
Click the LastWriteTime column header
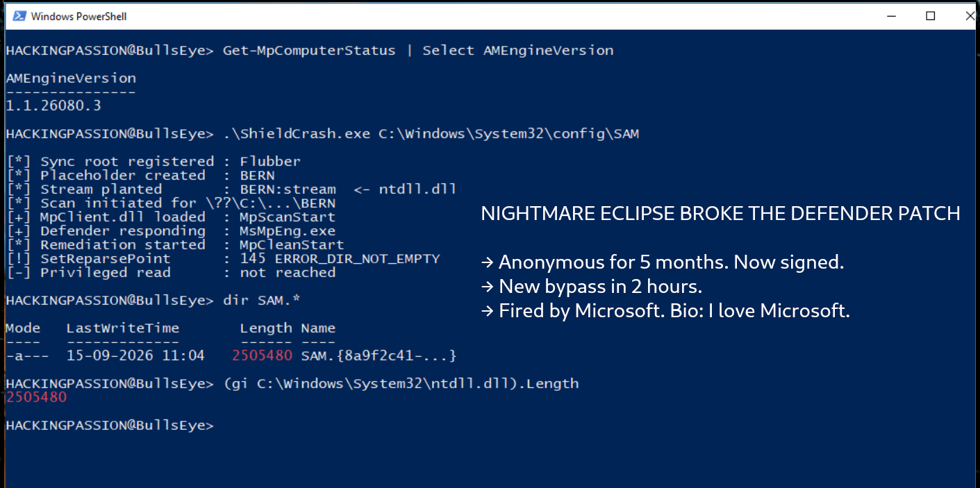123,328
